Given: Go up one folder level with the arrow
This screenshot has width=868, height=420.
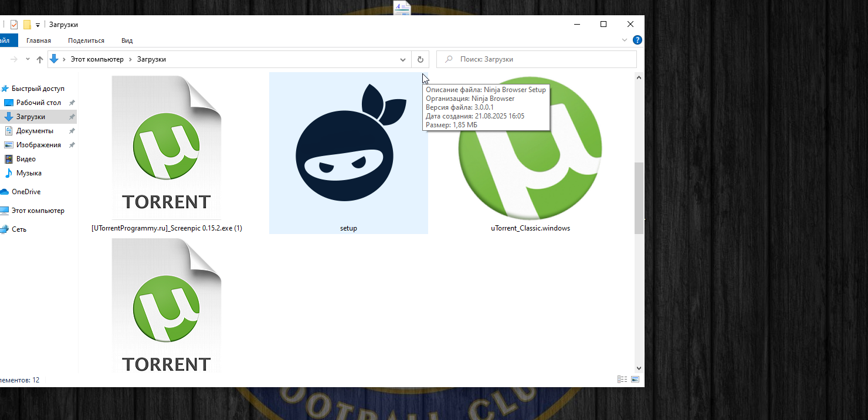Looking at the screenshot, I should point(40,59).
